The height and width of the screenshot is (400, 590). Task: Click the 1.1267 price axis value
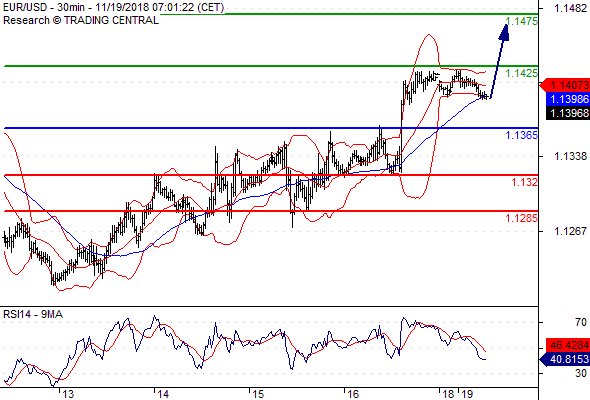[570, 231]
